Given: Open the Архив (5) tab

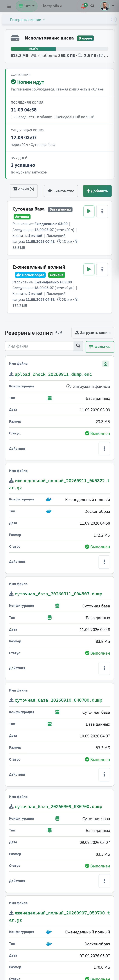Looking at the screenshot, I should click(x=23, y=191).
